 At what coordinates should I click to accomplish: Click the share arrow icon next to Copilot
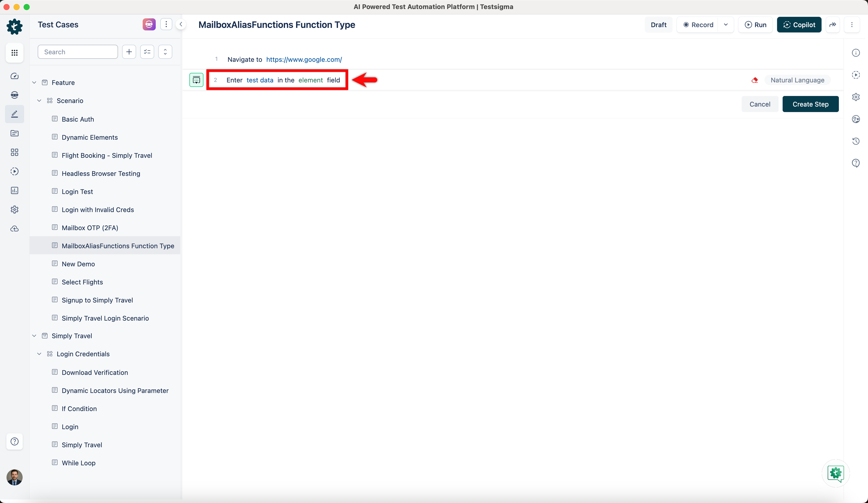(x=833, y=25)
